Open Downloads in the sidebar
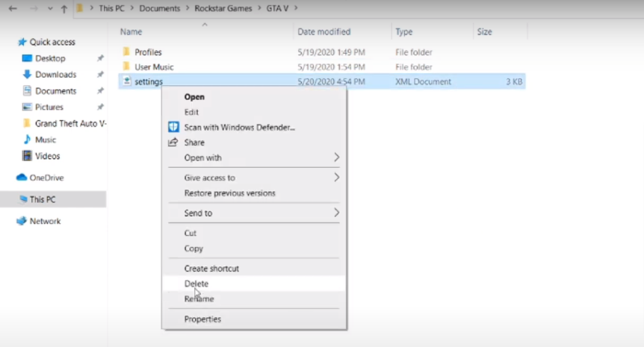 click(x=55, y=75)
